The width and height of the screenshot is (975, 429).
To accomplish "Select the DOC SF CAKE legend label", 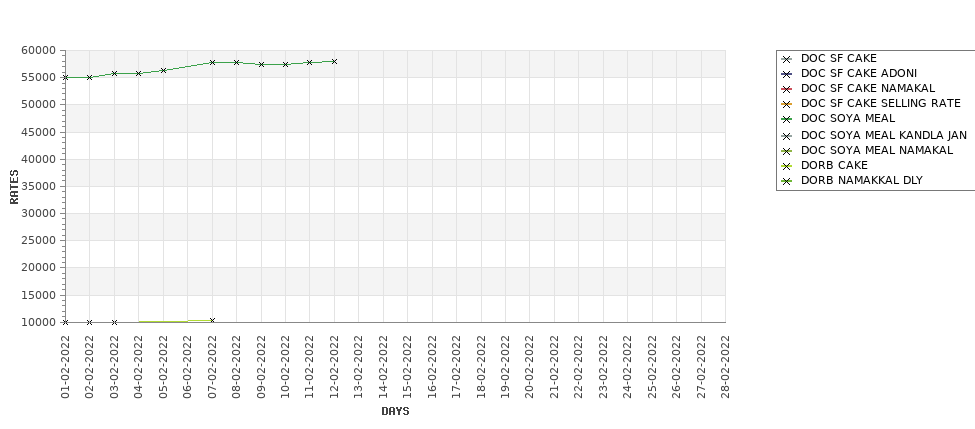I will coord(838,58).
